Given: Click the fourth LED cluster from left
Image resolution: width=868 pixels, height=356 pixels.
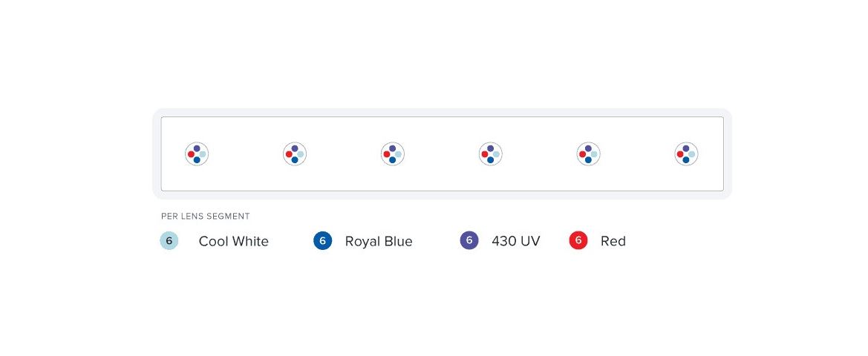Looking at the screenshot, I should (x=491, y=154).
